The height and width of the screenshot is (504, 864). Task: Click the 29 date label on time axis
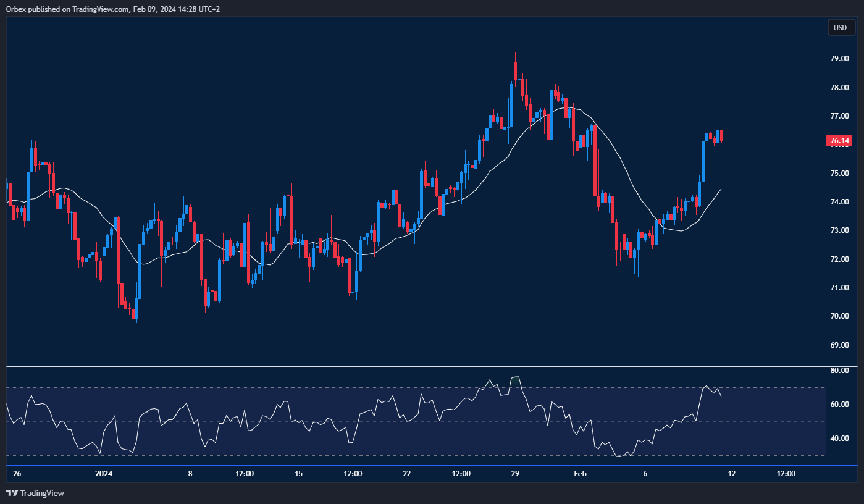point(515,474)
